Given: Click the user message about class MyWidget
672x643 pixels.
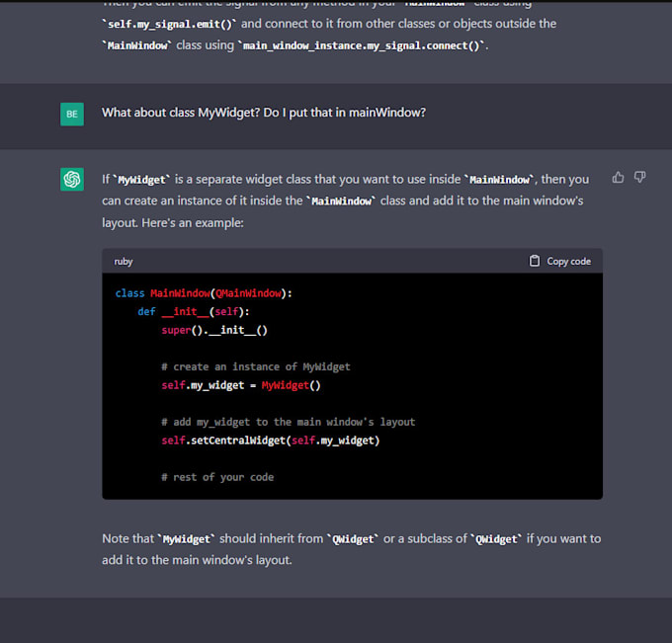Looking at the screenshot, I should tap(263, 113).
